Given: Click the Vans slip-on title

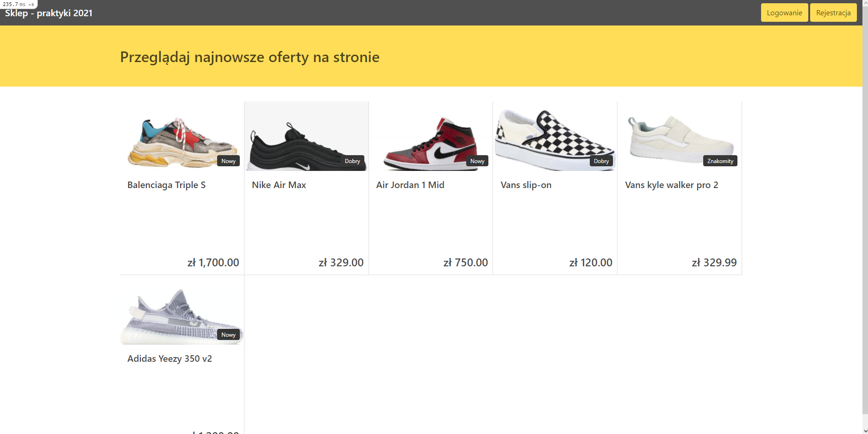Looking at the screenshot, I should pyautogui.click(x=526, y=185).
